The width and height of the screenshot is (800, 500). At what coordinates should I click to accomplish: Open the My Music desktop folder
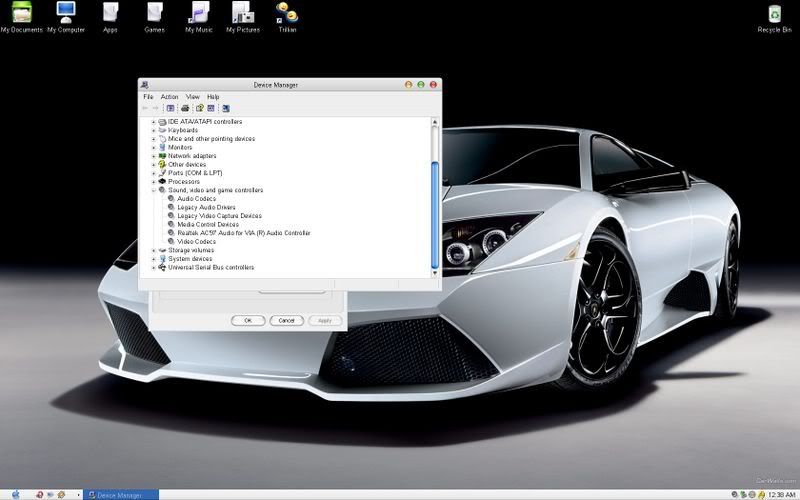coord(201,14)
